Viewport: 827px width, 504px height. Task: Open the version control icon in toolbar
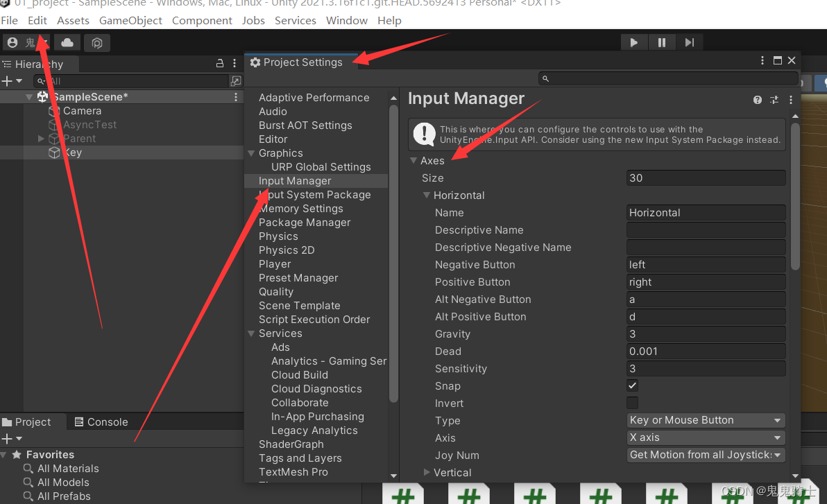coord(97,43)
